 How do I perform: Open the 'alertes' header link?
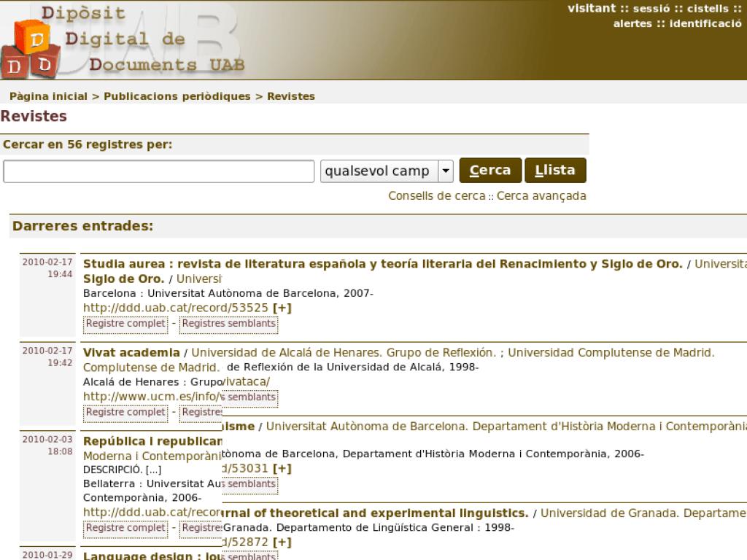pyautogui.click(x=632, y=23)
